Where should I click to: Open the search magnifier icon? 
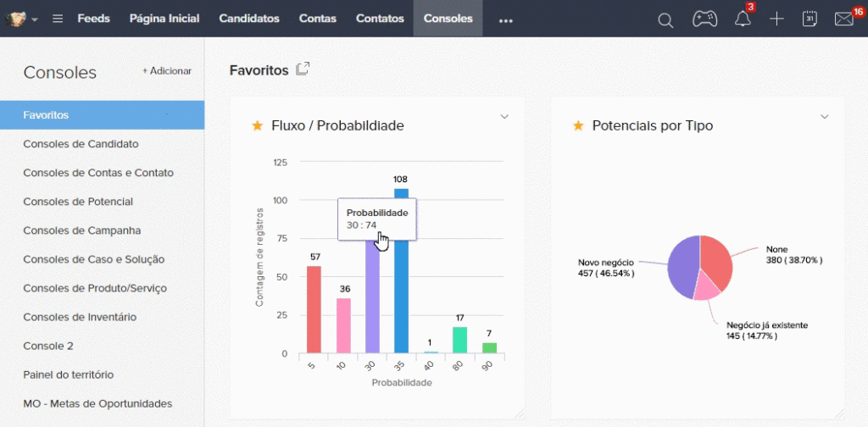665,20
